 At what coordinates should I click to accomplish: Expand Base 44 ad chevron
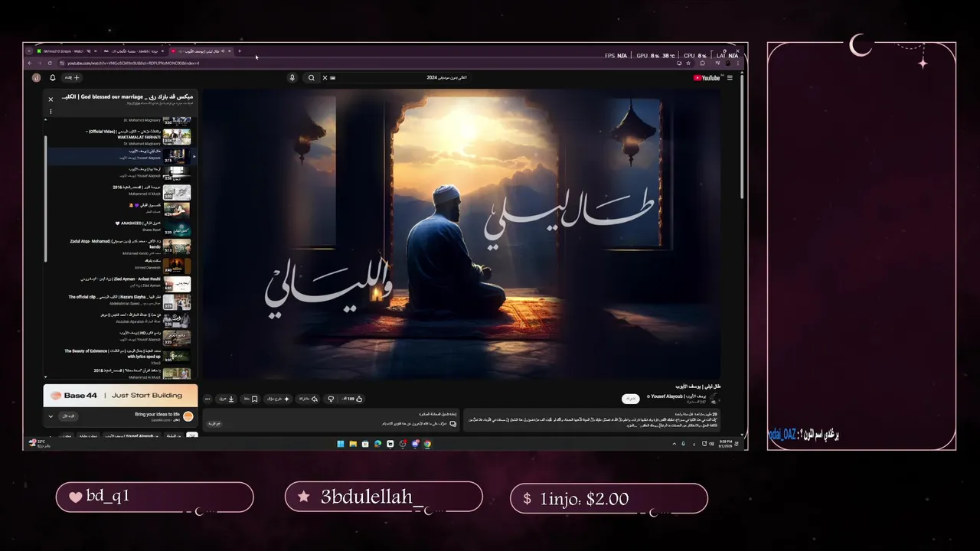pyautogui.click(x=51, y=416)
